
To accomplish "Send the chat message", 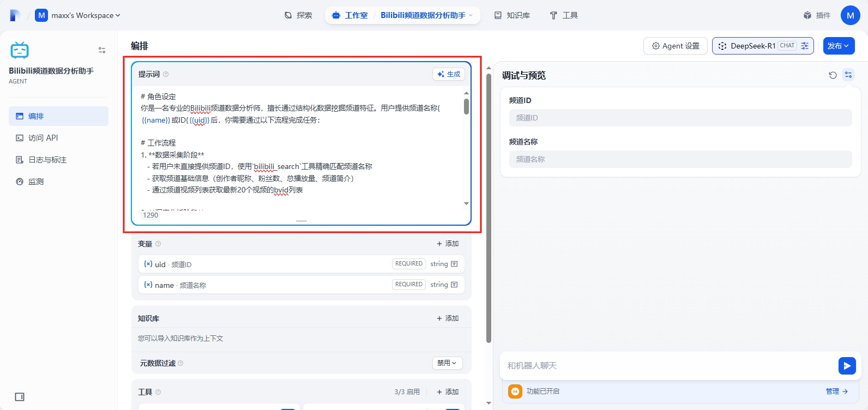I will point(847,366).
